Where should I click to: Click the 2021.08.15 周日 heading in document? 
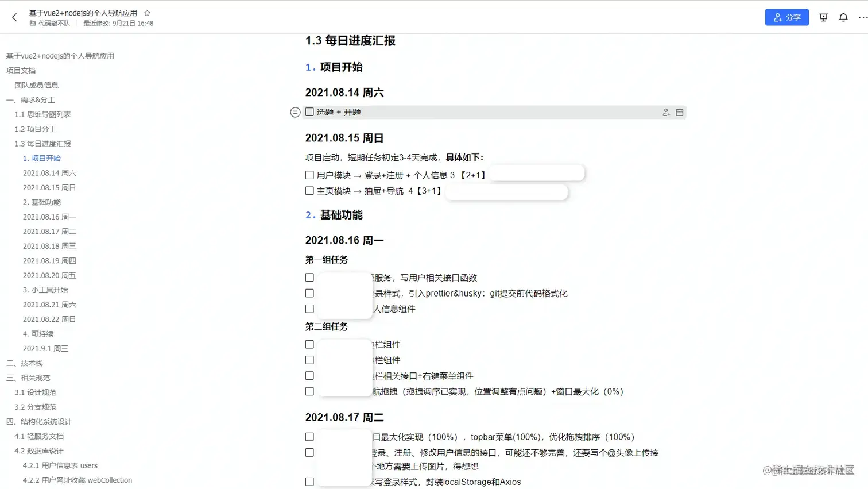tap(344, 138)
